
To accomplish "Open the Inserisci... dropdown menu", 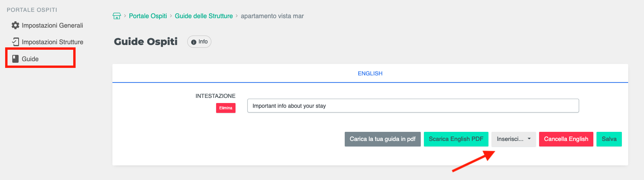I will [x=510, y=139].
